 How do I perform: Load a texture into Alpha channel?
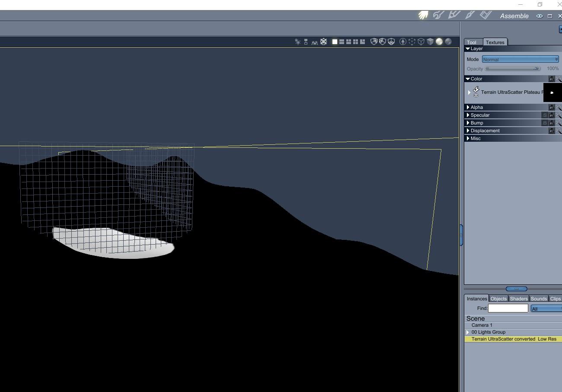click(x=552, y=107)
